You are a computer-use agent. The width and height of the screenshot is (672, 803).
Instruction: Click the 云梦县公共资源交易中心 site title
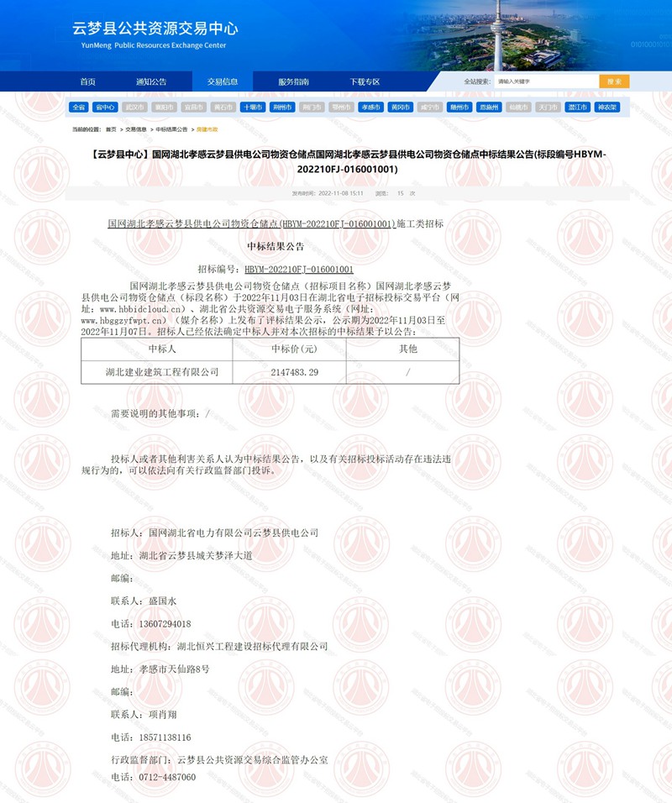(155, 29)
